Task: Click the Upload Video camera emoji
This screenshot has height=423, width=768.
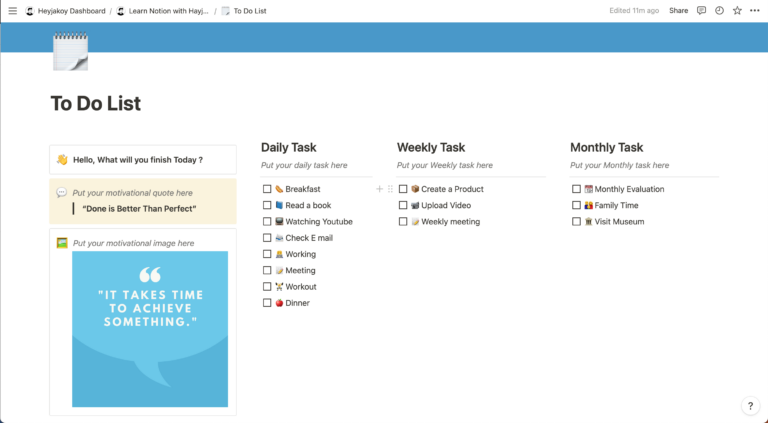Action: (x=415, y=205)
